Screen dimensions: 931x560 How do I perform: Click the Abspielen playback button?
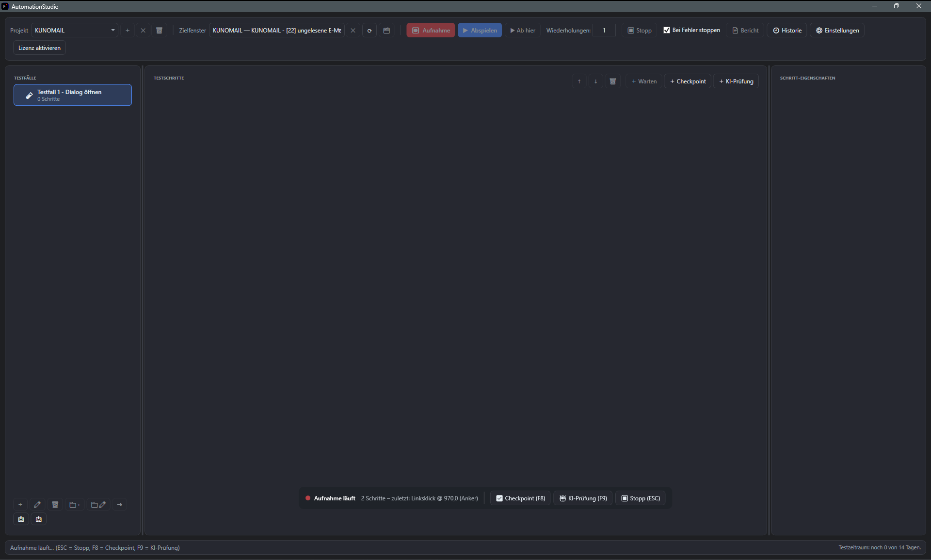pos(480,31)
